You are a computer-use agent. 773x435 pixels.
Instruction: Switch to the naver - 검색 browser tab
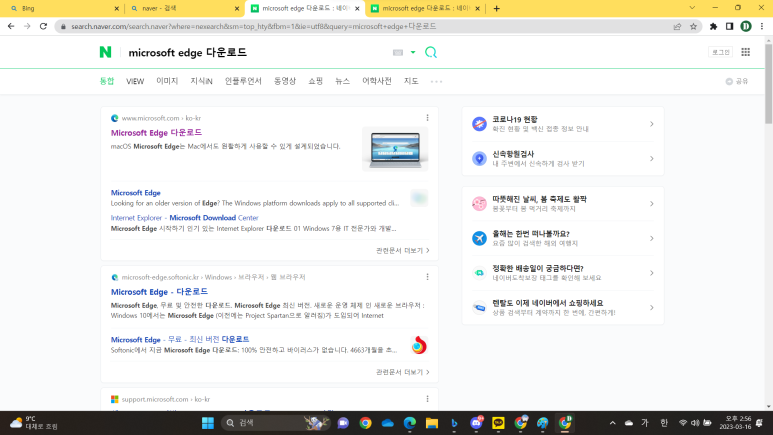(x=183, y=8)
